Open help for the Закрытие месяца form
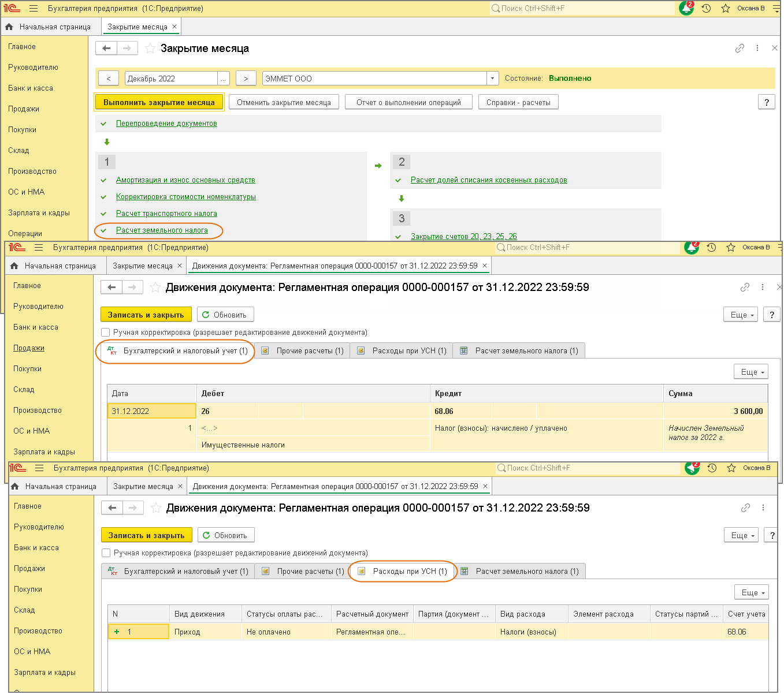Screen dimensions: 784x694 pos(766,102)
